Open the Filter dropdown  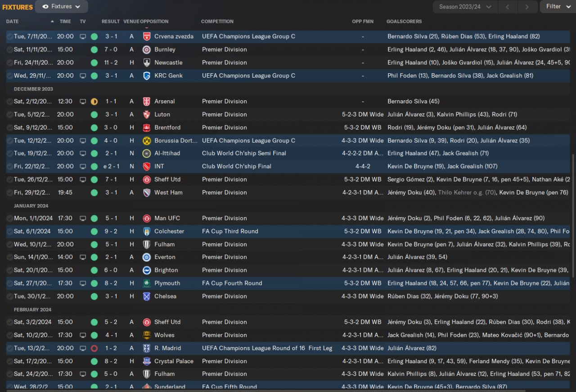(558, 7)
